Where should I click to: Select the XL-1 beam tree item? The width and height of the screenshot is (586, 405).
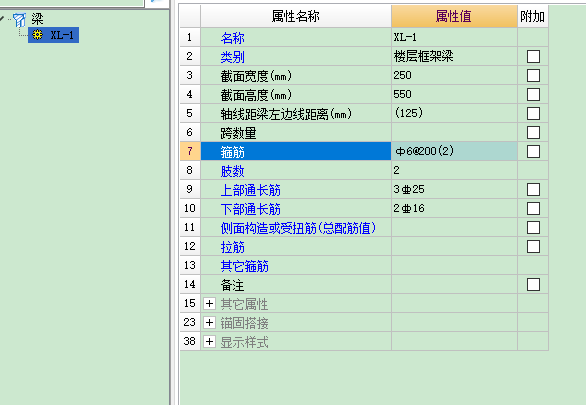(x=53, y=35)
